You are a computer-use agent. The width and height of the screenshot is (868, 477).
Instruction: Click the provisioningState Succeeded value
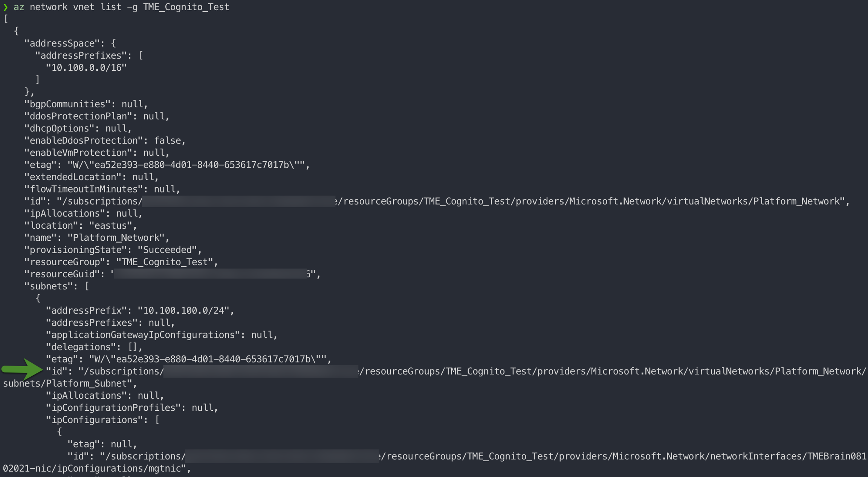click(x=167, y=250)
